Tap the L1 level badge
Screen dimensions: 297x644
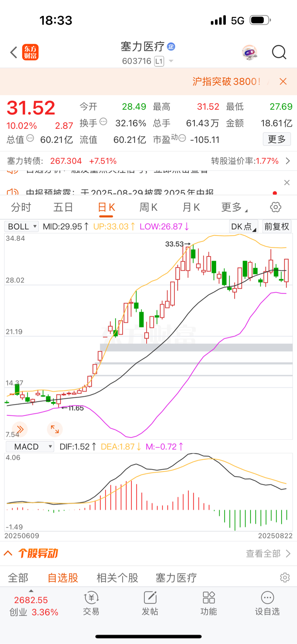pos(159,61)
